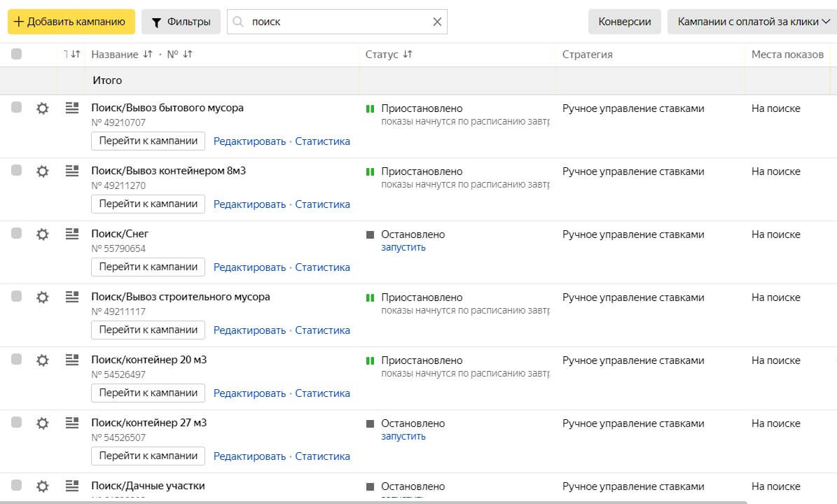This screenshot has height=504, width=837.
Task: Sort campaigns by Название arrows
Action: tap(148, 54)
